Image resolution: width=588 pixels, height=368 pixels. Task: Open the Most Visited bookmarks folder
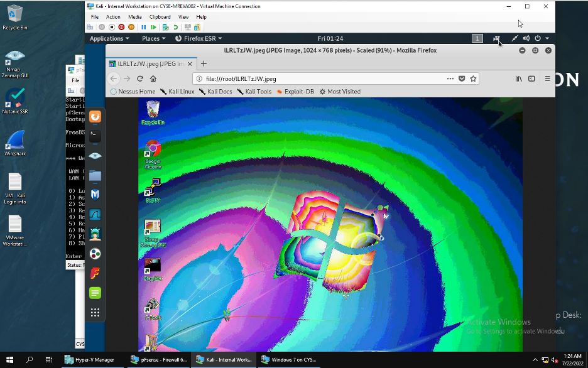[x=340, y=92]
